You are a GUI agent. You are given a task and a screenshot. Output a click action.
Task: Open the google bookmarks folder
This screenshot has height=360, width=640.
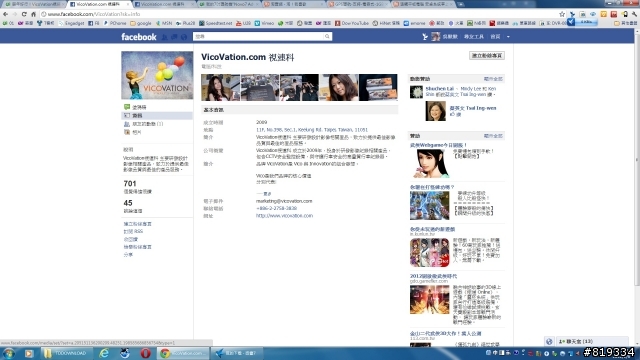tap(141, 23)
